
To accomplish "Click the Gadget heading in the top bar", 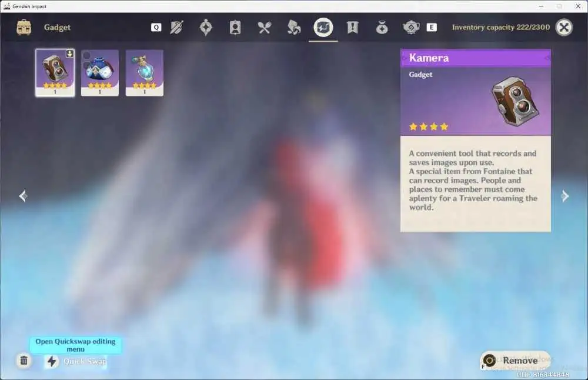I will coord(58,28).
